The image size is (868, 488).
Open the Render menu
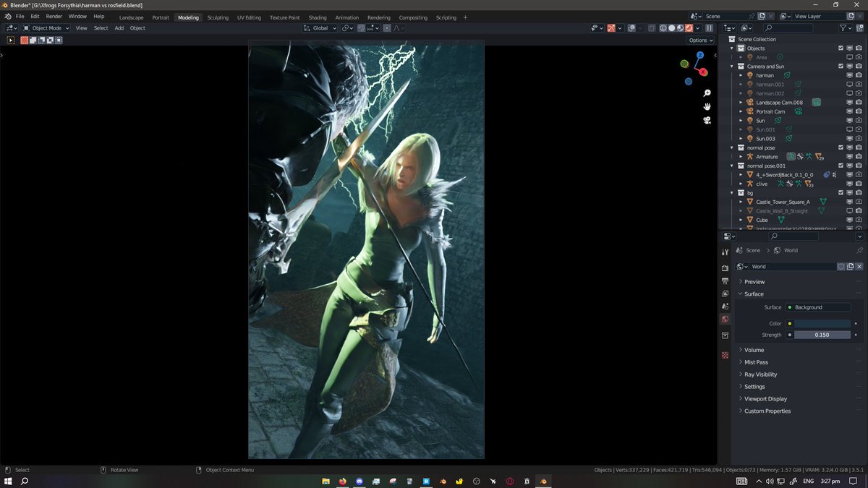pyautogui.click(x=54, y=16)
